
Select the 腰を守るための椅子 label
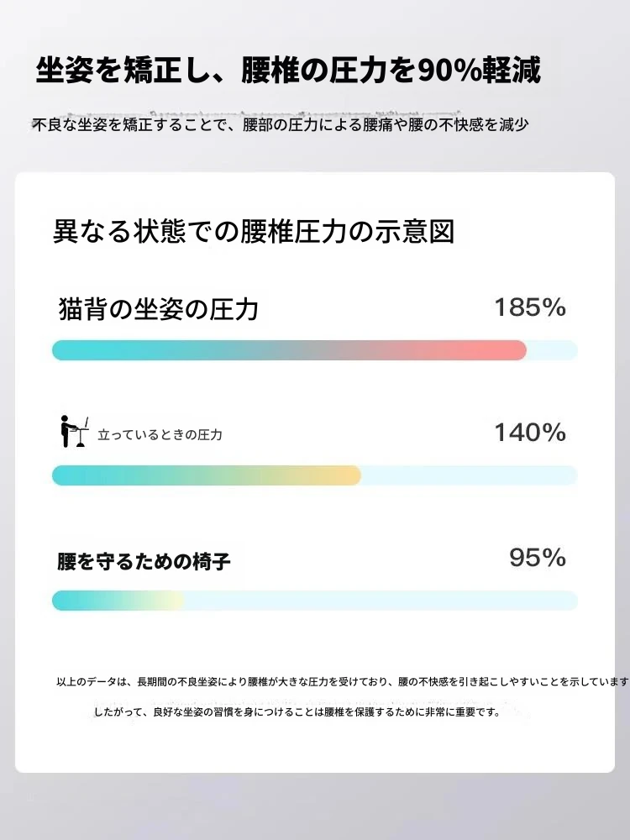point(144,561)
